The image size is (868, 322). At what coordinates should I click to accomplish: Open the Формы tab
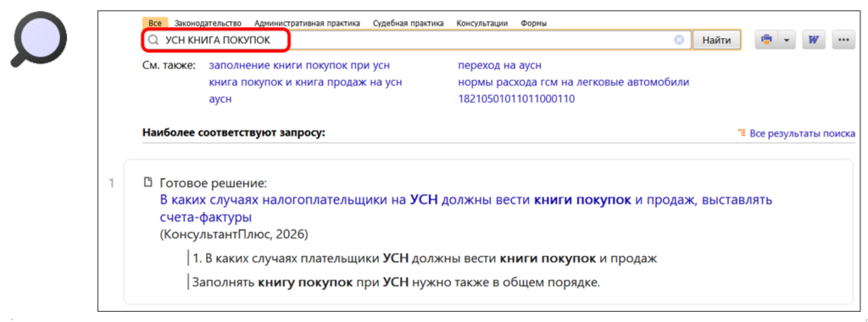coord(534,23)
